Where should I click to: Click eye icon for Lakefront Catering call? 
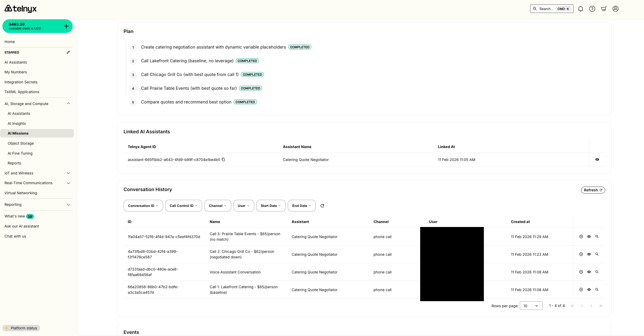click(589, 290)
